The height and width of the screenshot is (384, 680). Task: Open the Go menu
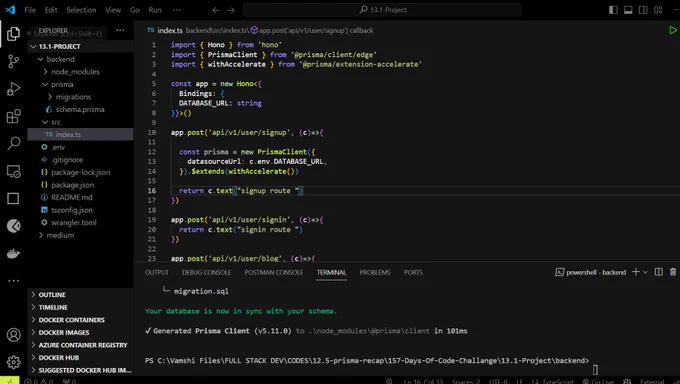(135, 10)
